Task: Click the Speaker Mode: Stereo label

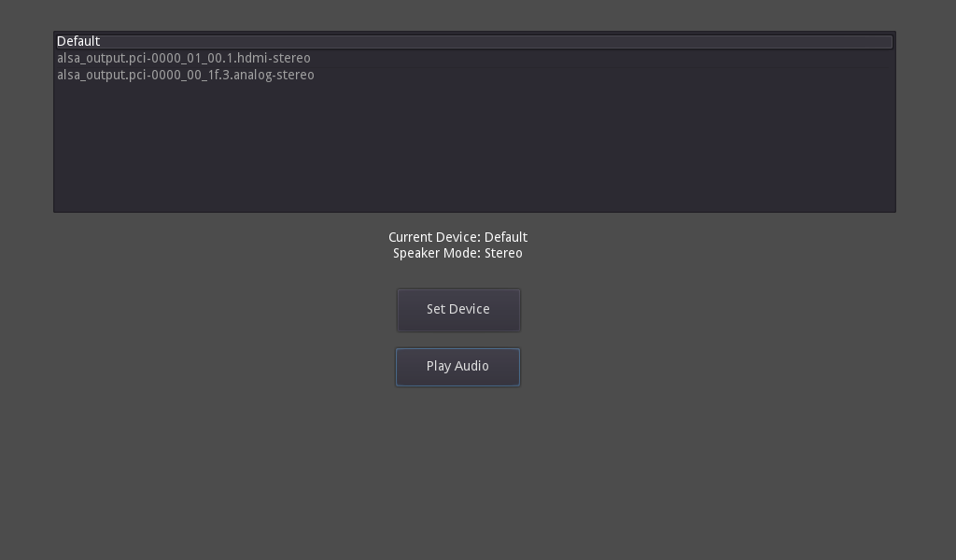Action: point(458,252)
